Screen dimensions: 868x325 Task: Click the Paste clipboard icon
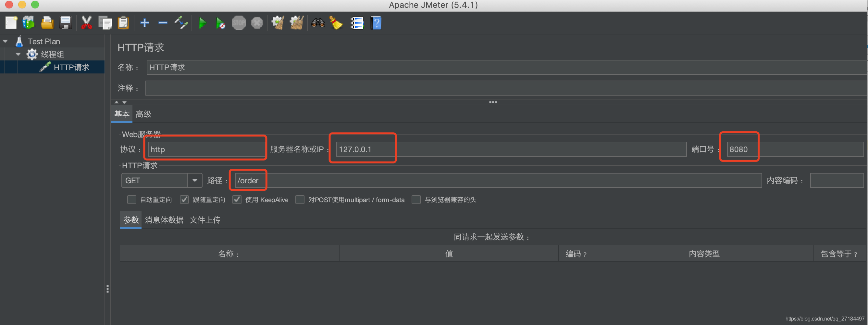123,23
